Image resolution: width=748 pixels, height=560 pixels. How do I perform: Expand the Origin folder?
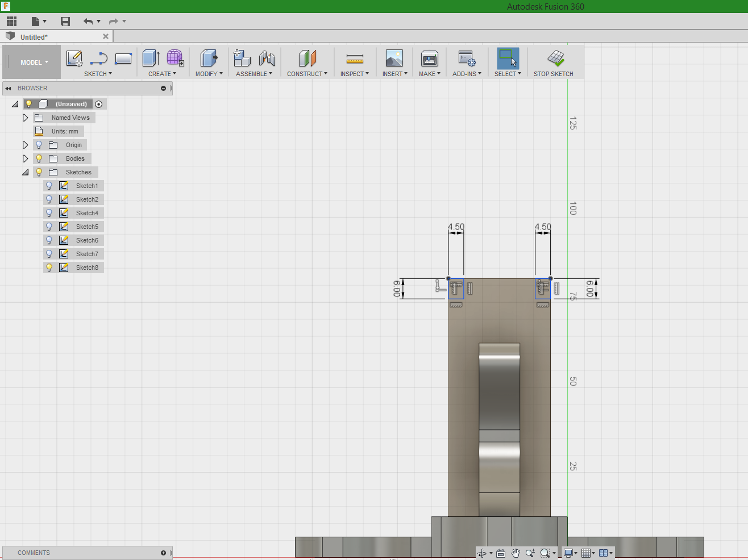pos(25,145)
